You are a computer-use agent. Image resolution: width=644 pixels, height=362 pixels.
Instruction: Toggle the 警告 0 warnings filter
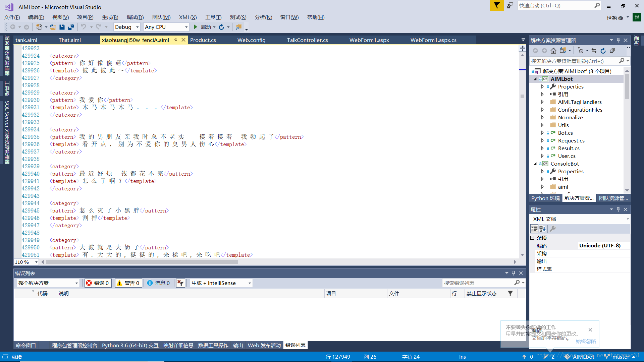click(128, 283)
